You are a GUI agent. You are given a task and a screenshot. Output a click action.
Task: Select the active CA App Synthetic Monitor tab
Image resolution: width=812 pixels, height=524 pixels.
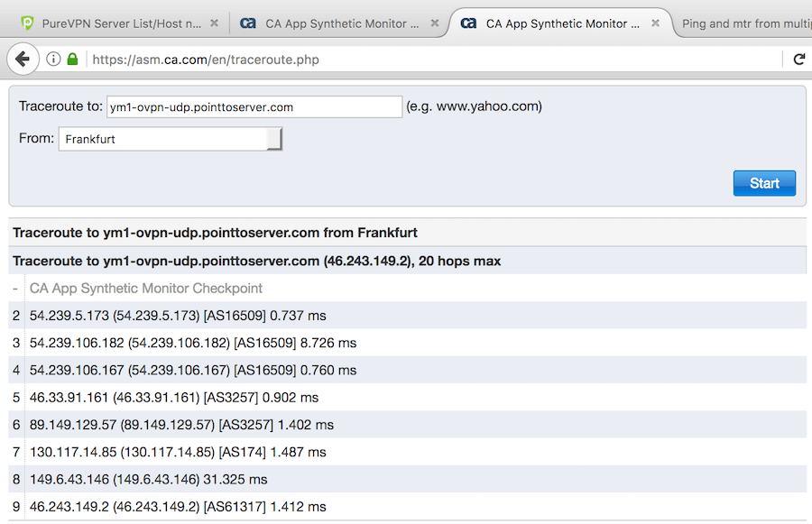pos(562,23)
